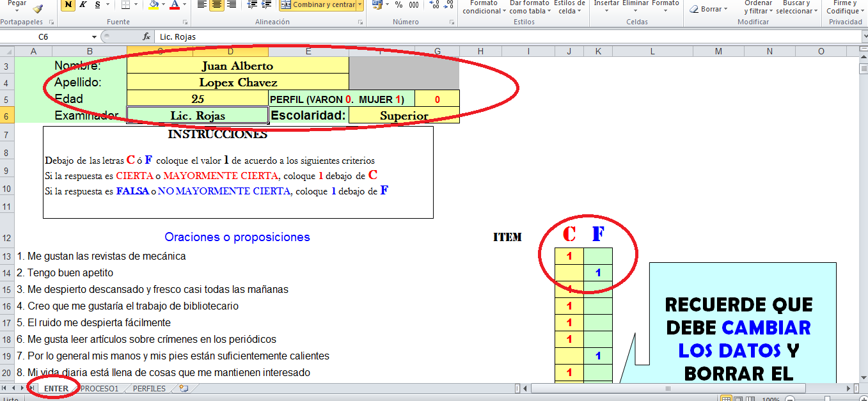Apply bold with the N icon

(x=67, y=5)
